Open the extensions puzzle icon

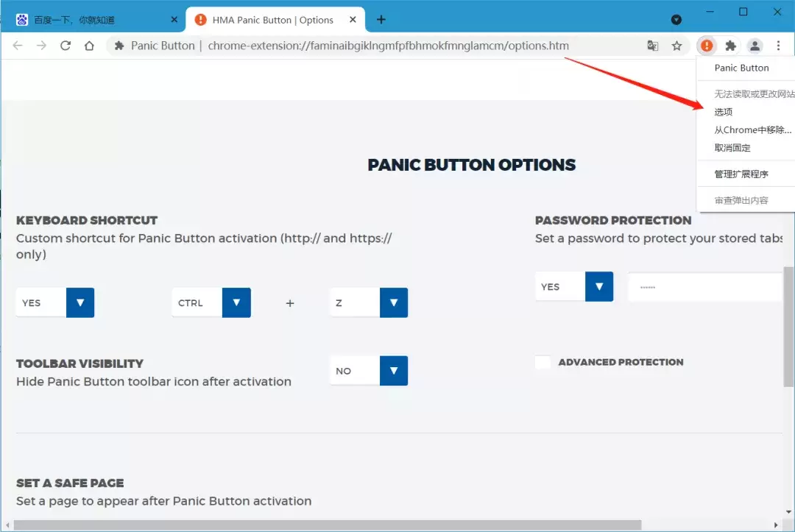(x=731, y=46)
